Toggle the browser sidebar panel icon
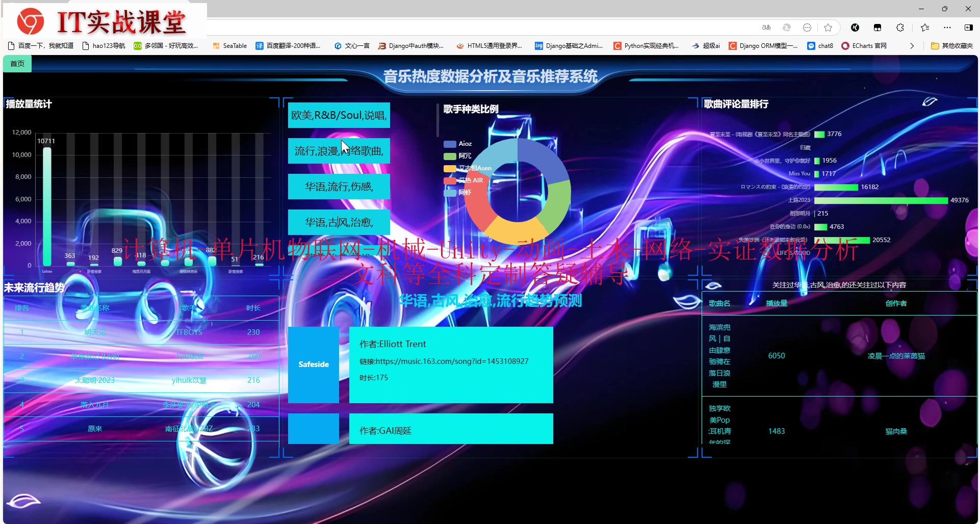This screenshot has width=980, height=524. click(968, 28)
